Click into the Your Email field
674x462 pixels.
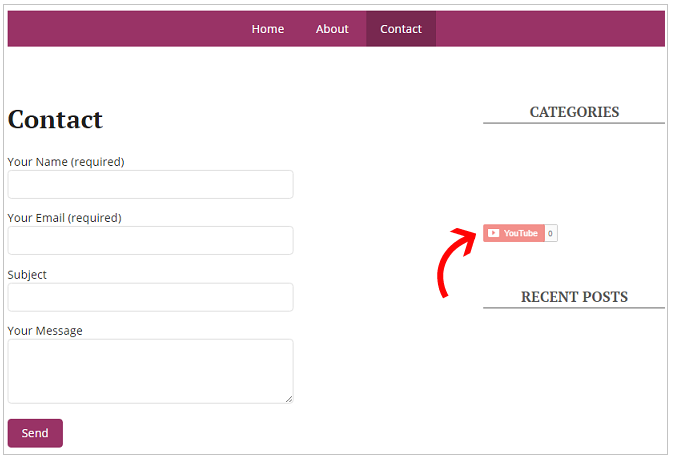coord(150,240)
